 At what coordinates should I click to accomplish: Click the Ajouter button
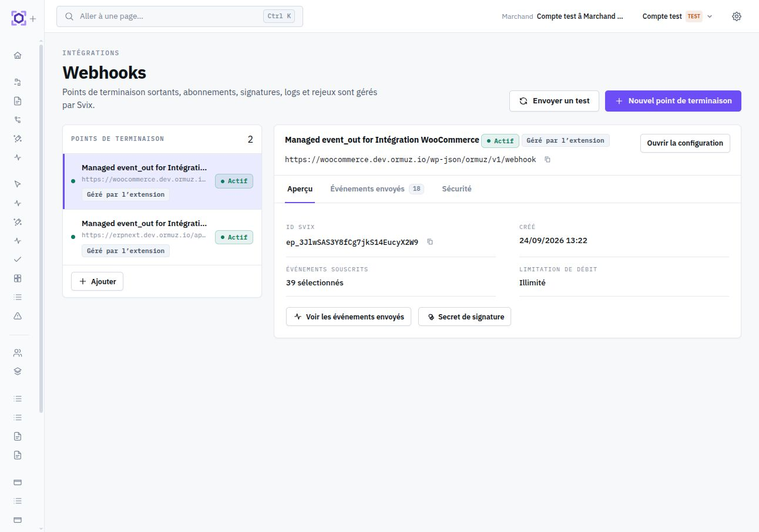pos(97,281)
